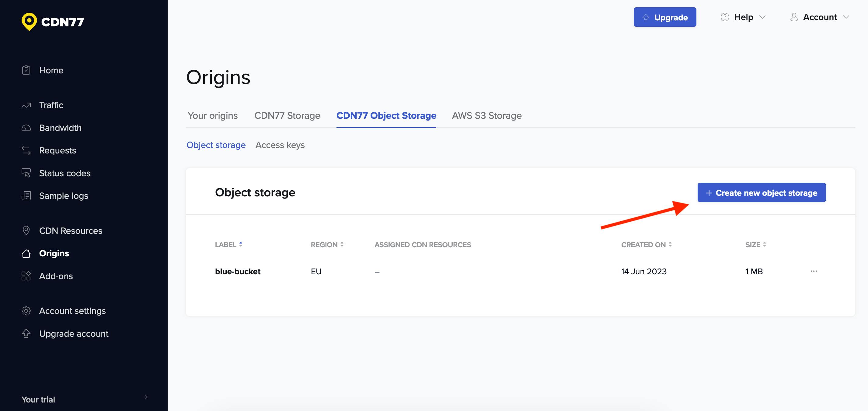Open the blue-bucket storage entry
868x411 pixels.
[238, 272]
